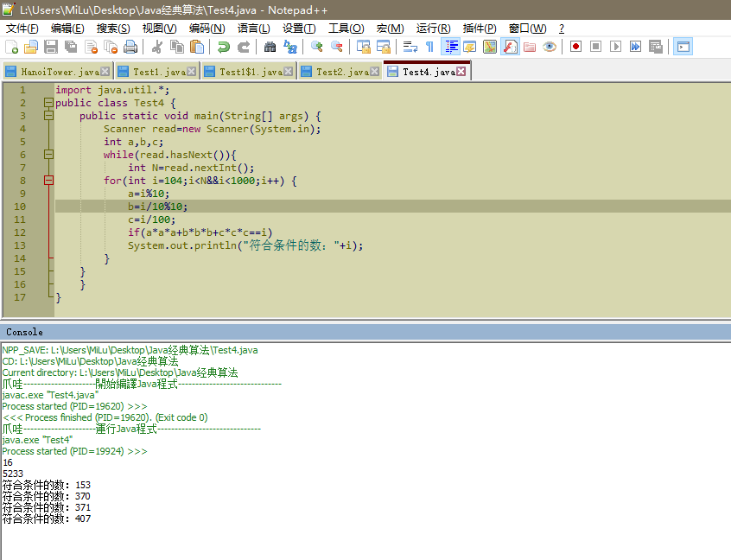The image size is (731, 560).
Task: Close the Test2.java tab
Action: point(374,72)
